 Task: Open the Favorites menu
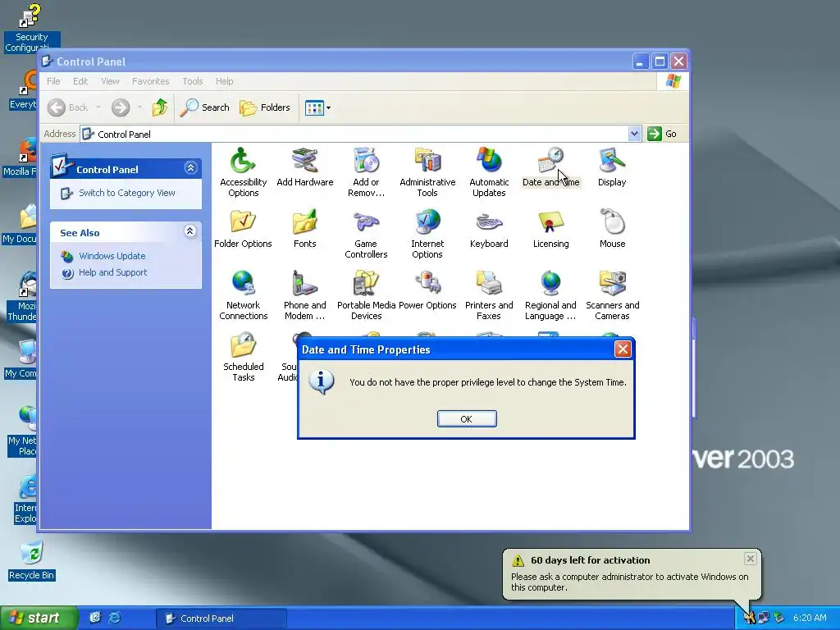pos(151,81)
